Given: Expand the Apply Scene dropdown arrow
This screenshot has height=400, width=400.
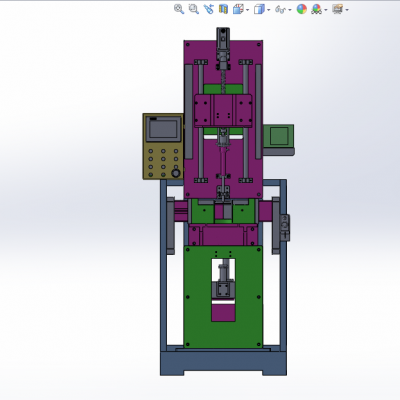Looking at the screenshot, I should tap(326, 10).
